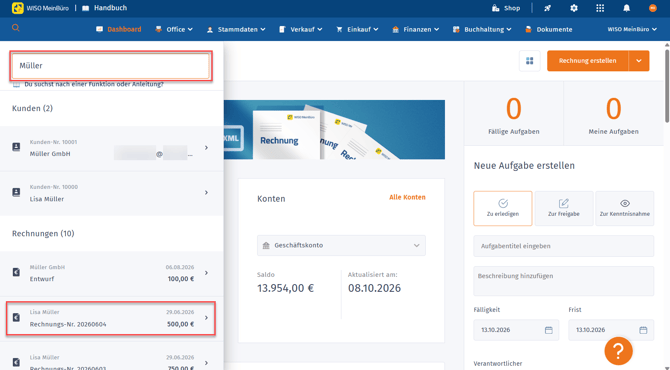Open the Fälligkeit calendar icon
670x370 pixels.
[549, 330]
